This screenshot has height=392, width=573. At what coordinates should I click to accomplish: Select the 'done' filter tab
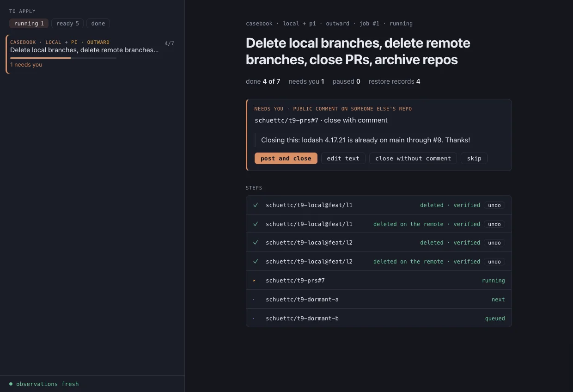[98, 24]
